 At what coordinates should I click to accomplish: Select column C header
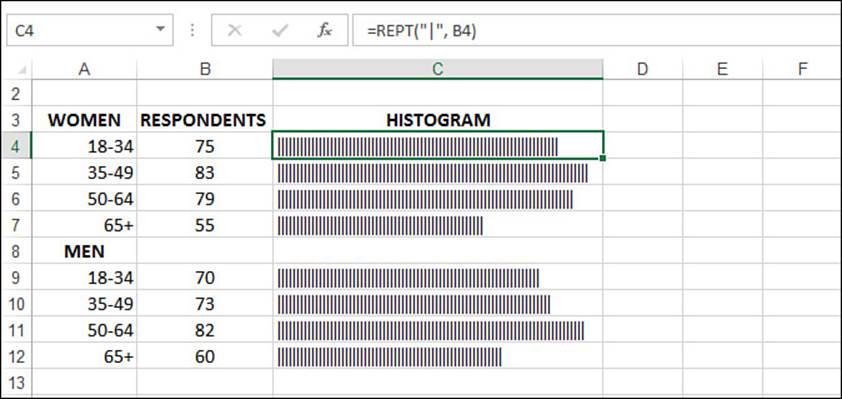438,69
